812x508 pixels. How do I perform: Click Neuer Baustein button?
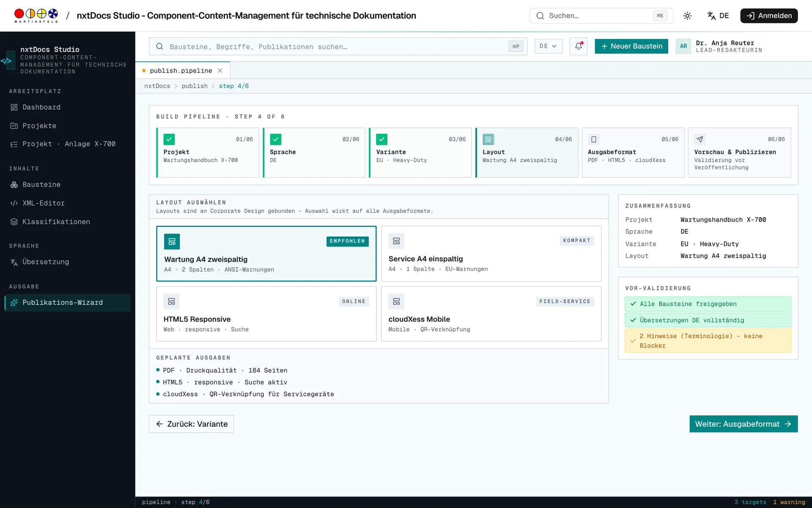pos(631,46)
